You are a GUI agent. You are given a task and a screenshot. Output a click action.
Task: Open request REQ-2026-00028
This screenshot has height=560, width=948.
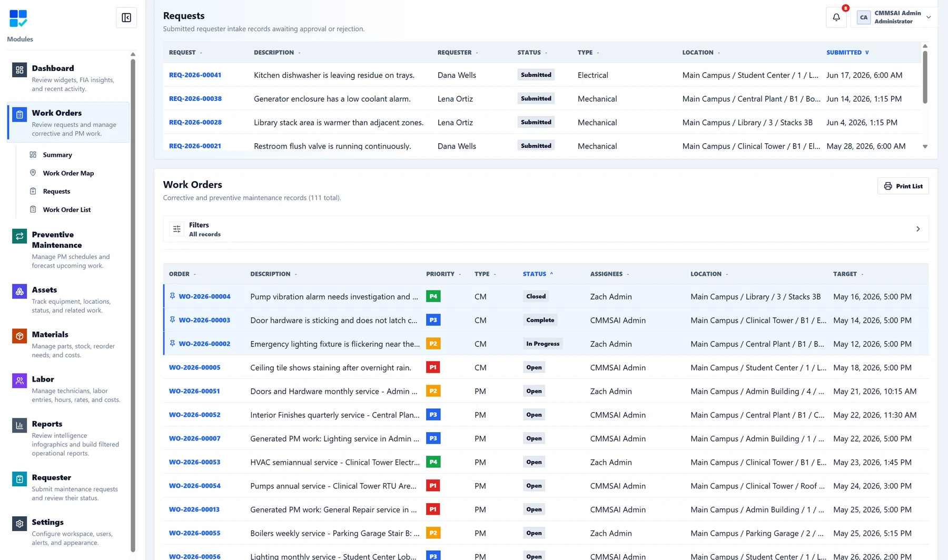(x=195, y=123)
